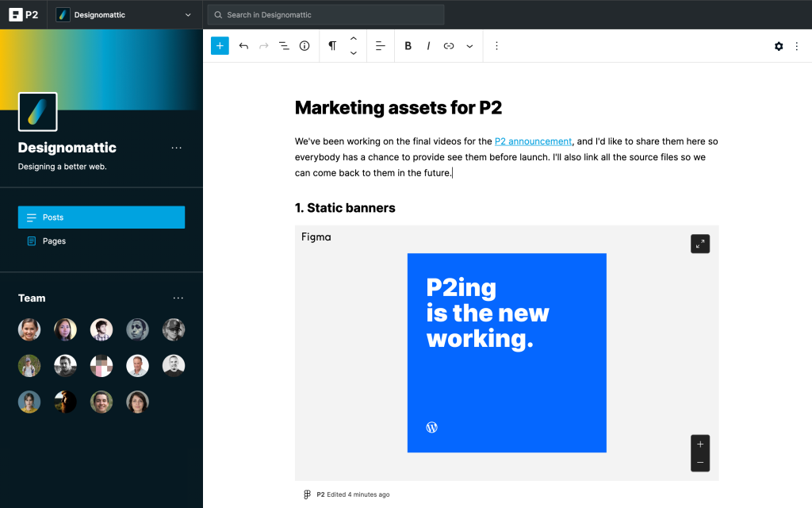
Task: Expand the Figma embed to fullscreen
Action: tap(700, 244)
